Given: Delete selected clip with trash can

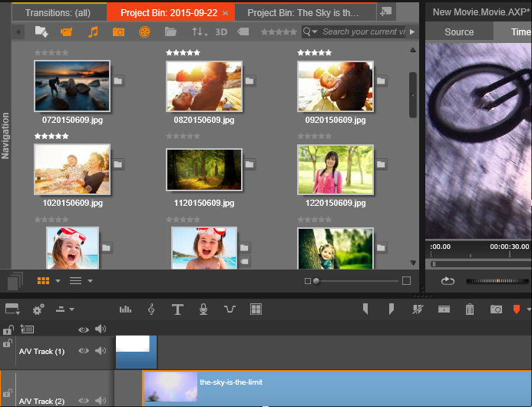Looking at the screenshot, I should point(470,309).
